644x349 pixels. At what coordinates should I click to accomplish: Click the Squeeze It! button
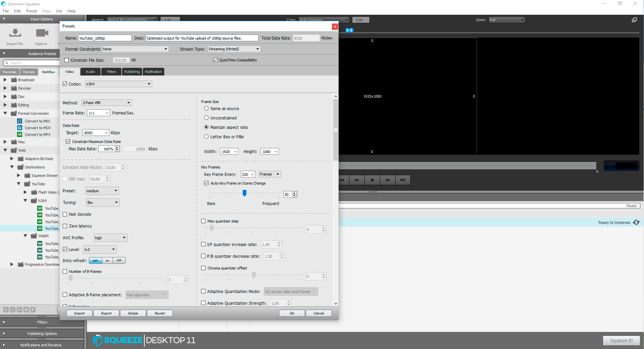click(x=621, y=341)
